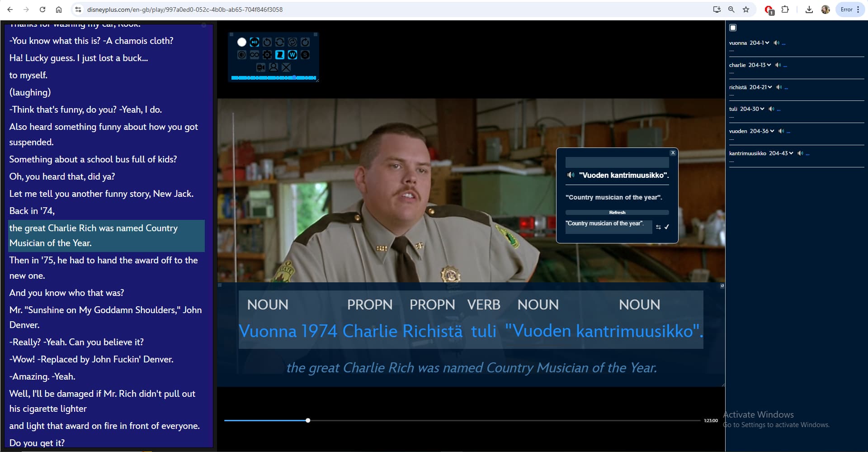Toggle the checkbox atop the word list
The height and width of the screenshot is (452, 868).
click(733, 28)
